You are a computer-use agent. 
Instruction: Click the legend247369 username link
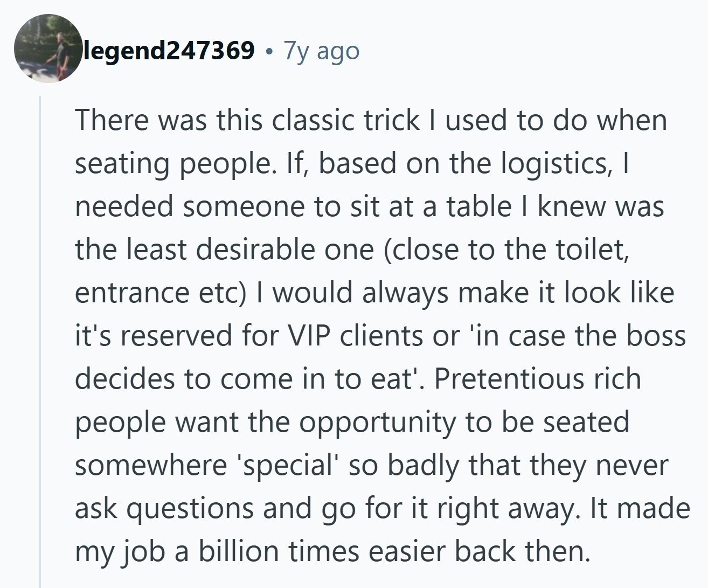(x=168, y=51)
